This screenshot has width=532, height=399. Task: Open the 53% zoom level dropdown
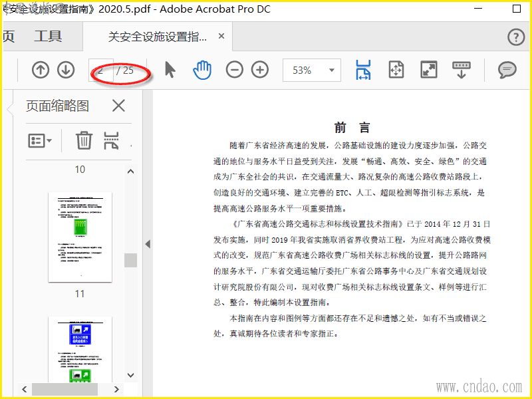(311, 70)
